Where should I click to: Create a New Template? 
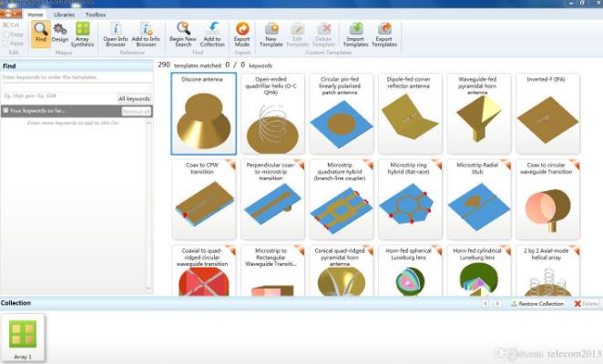pyautogui.click(x=271, y=34)
